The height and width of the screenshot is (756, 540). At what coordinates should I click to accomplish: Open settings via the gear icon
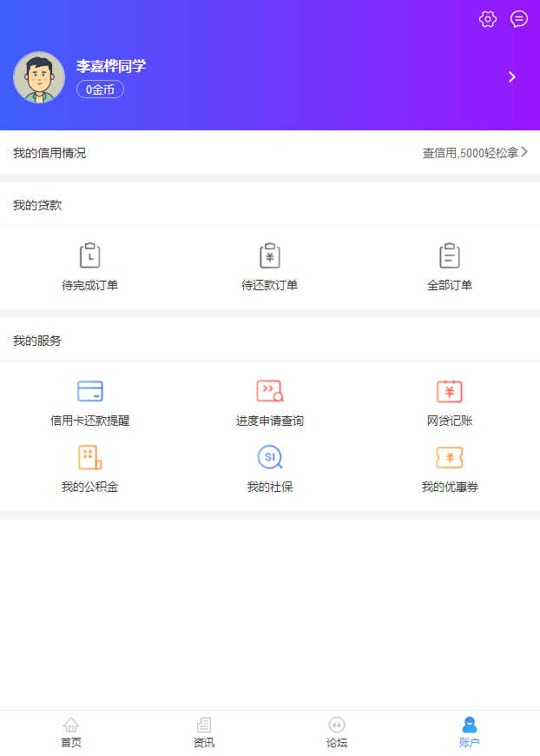click(488, 19)
